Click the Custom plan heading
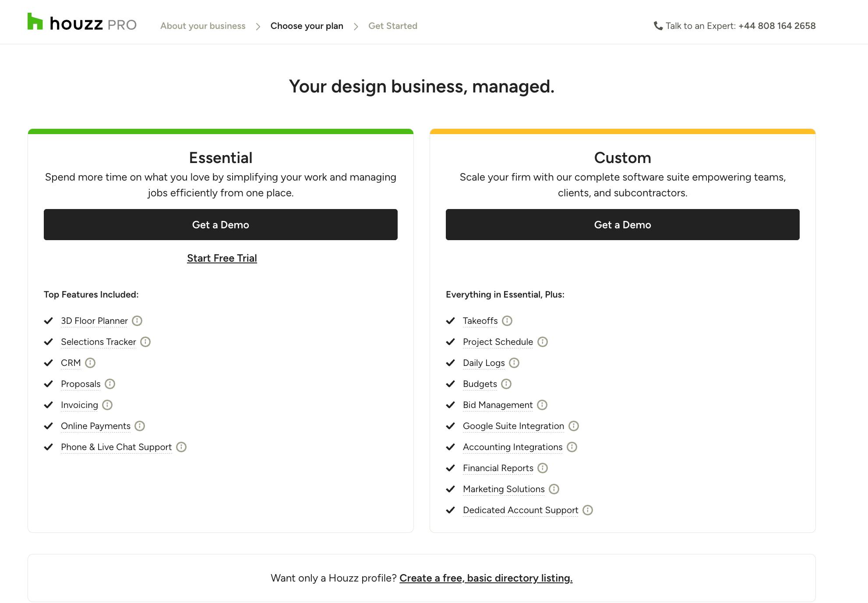This screenshot has height=603, width=868. (x=623, y=158)
